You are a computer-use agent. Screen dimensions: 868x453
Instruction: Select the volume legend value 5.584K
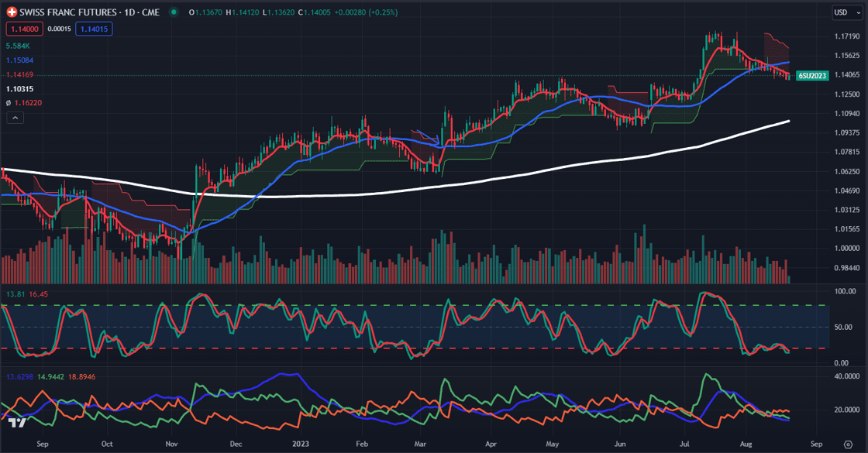[18, 46]
